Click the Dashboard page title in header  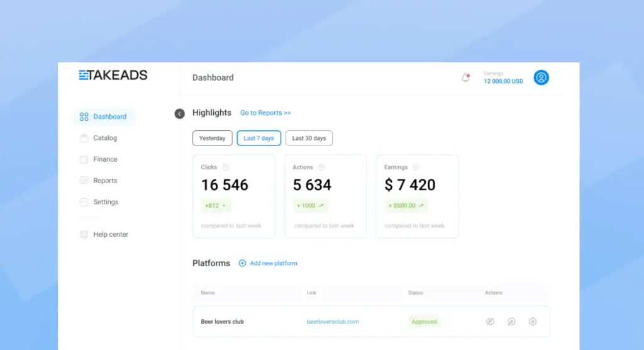coord(213,77)
